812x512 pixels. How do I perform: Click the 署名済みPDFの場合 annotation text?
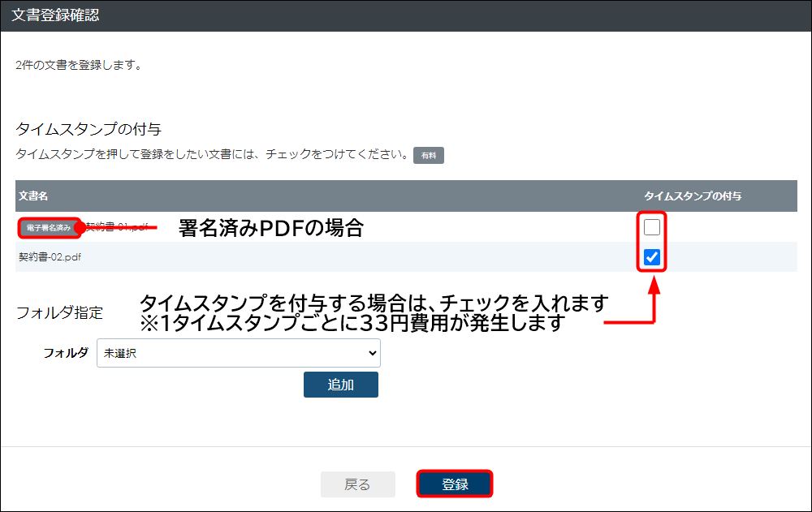click(270, 229)
